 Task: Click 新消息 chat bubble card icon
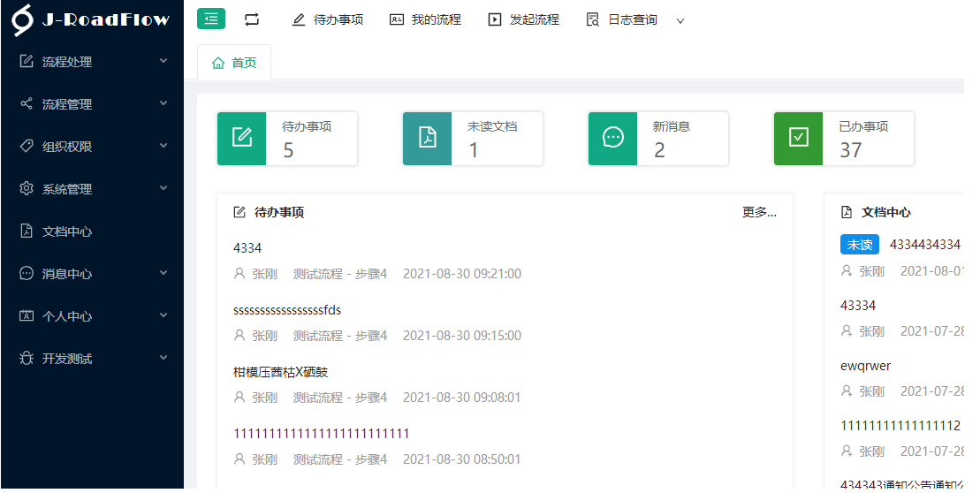(613, 138)
